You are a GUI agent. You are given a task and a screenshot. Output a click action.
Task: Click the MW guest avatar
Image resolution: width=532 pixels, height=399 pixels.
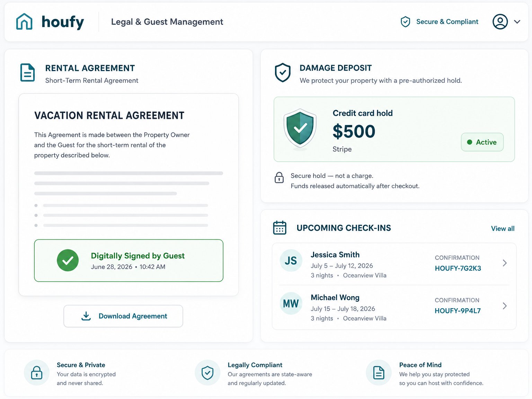[291, 303]
